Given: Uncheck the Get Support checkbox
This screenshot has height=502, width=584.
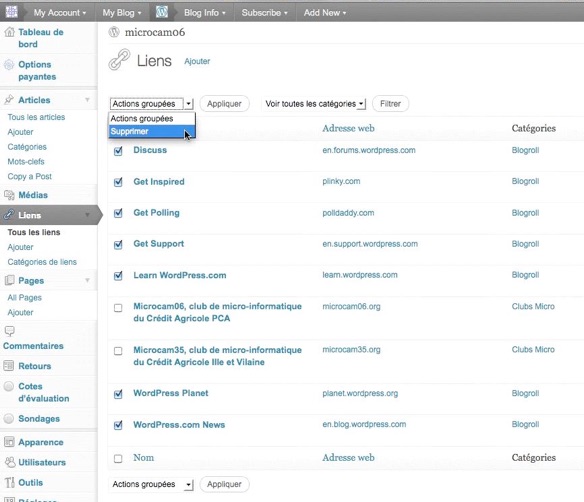Looking at the screenshot, I should [118, 245].
